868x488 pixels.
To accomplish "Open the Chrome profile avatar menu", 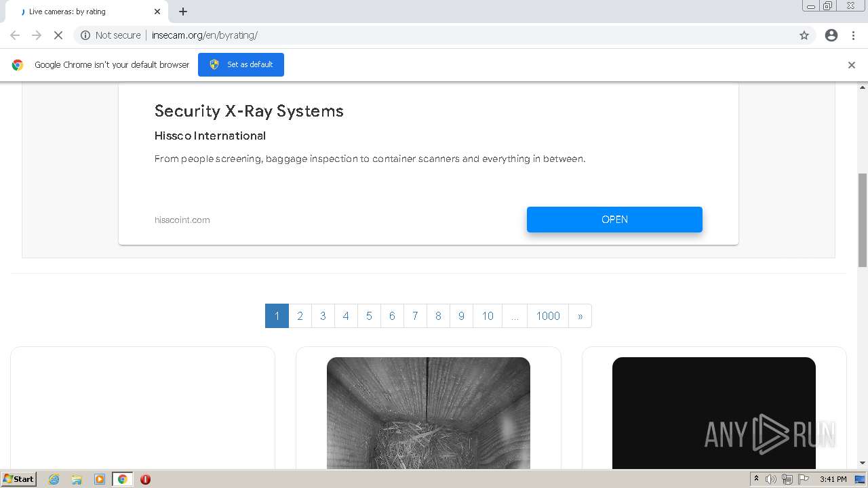I will (x=831, y=35).
